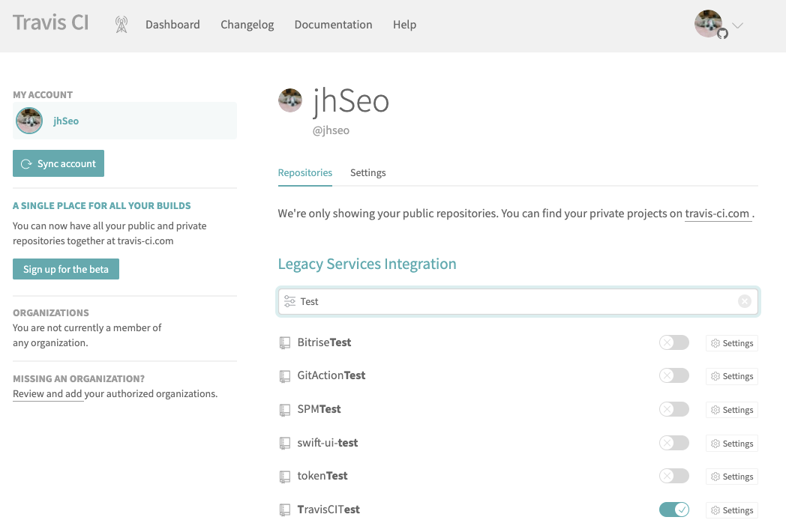Follow the travis-ci.com link
Screen dimensions: 786x532
717,214
